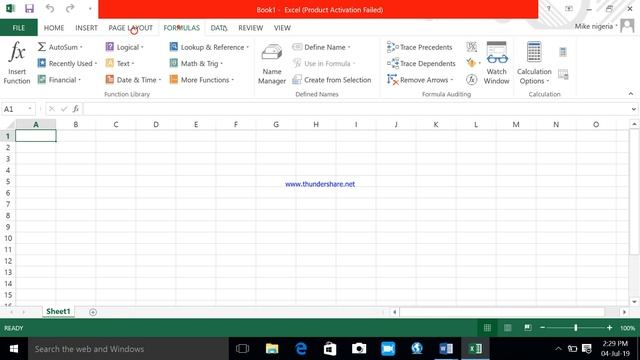Open the www.thundershare.net link

click(320, 184)
